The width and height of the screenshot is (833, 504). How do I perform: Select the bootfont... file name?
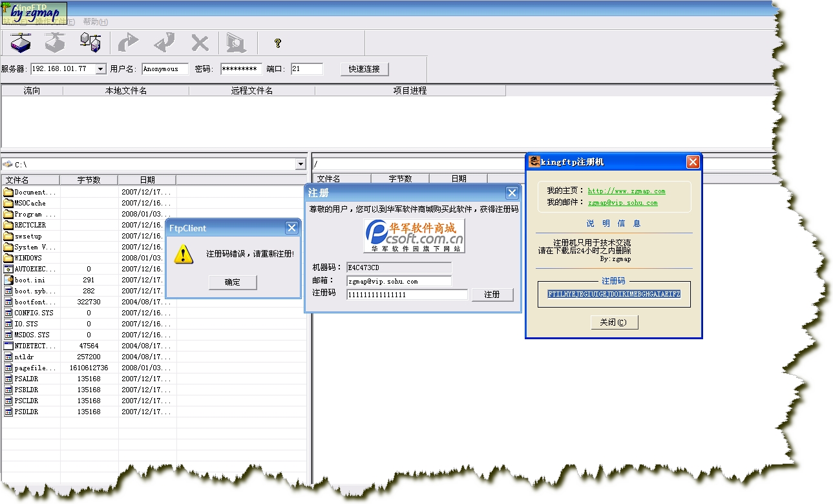tap(35, 302)
